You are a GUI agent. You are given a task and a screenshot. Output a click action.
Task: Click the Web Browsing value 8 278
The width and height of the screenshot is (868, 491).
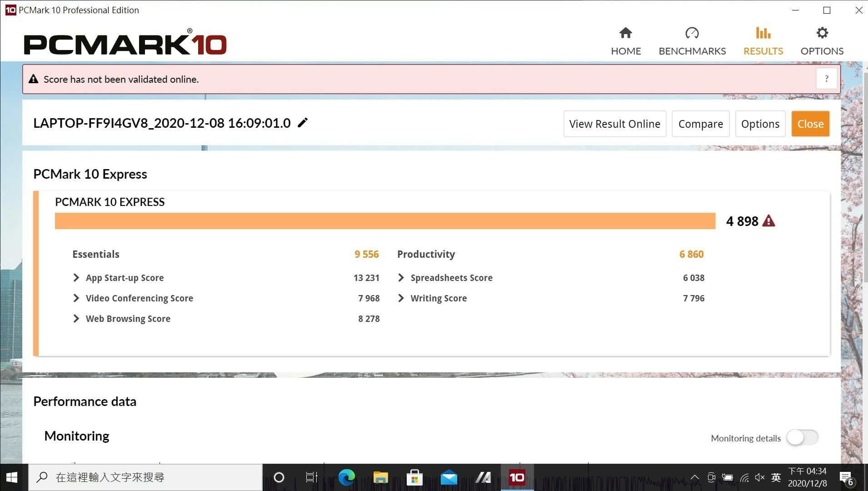(369, 319)
